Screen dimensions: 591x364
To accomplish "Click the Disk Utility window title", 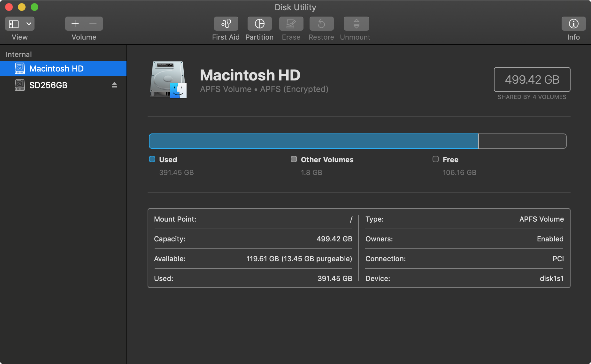I will coord(295,7).
